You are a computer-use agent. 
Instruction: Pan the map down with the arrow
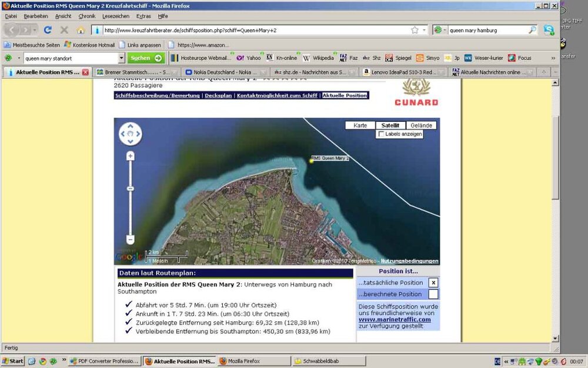click(130, 141)
